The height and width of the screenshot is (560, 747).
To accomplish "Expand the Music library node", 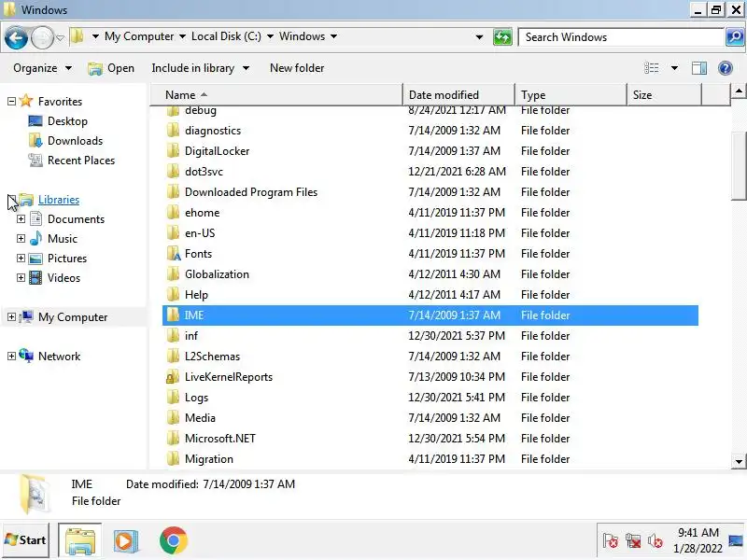I will click(21, 239).
